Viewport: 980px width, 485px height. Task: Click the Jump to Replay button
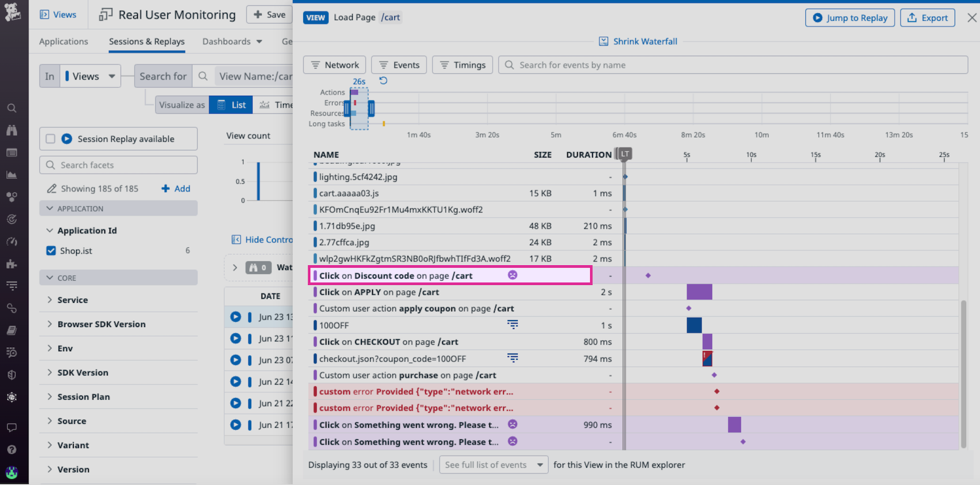pos(850,18)
